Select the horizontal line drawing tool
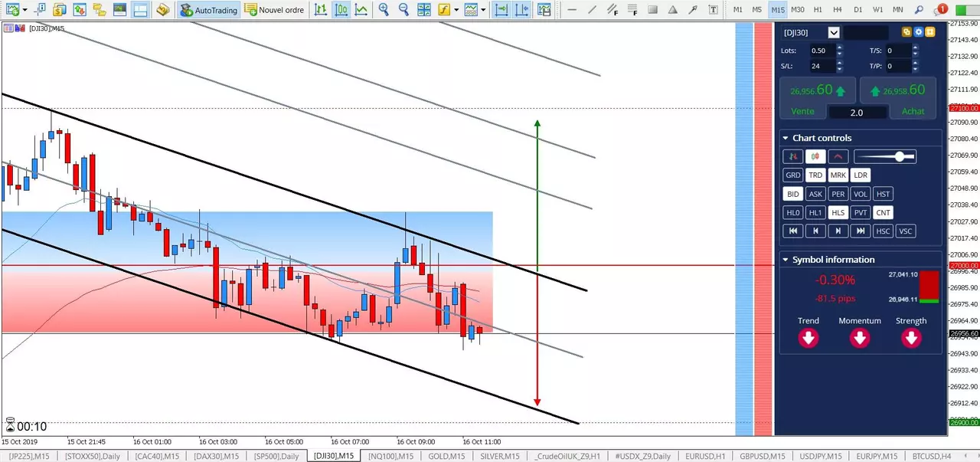Image resolution: width=980 pixels, height=462 pixels. pos(572,10)
